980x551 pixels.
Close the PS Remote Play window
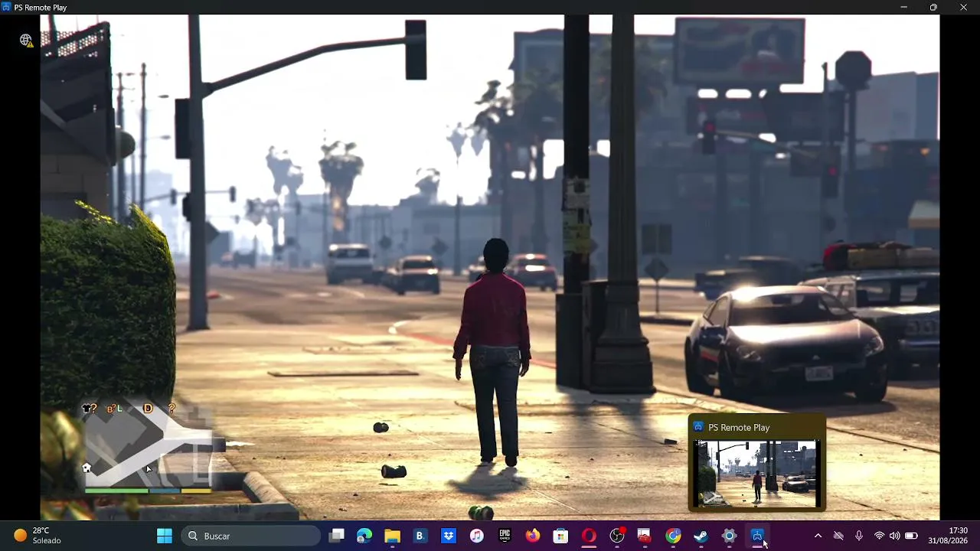coord(963,7)
